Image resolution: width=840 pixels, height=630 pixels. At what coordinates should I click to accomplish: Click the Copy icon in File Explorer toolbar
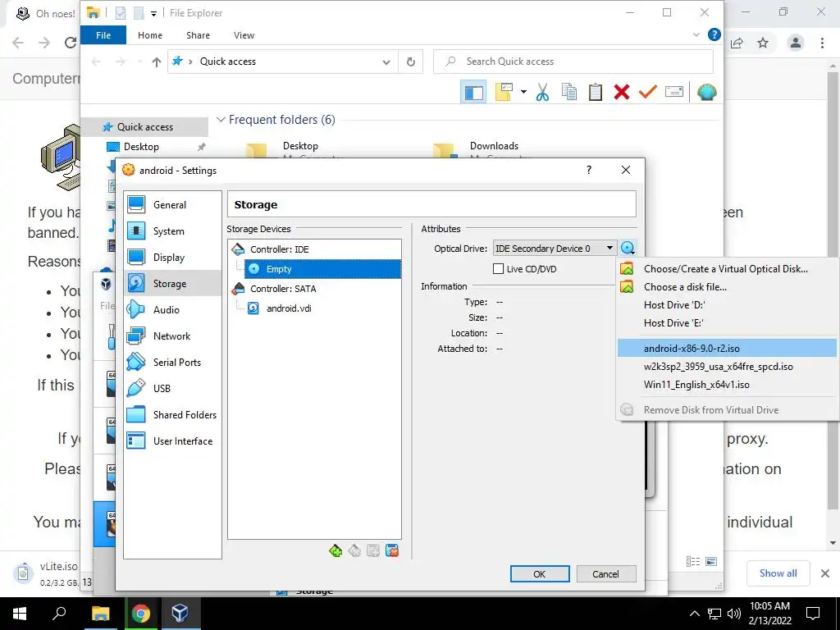[x=569, y=92]
